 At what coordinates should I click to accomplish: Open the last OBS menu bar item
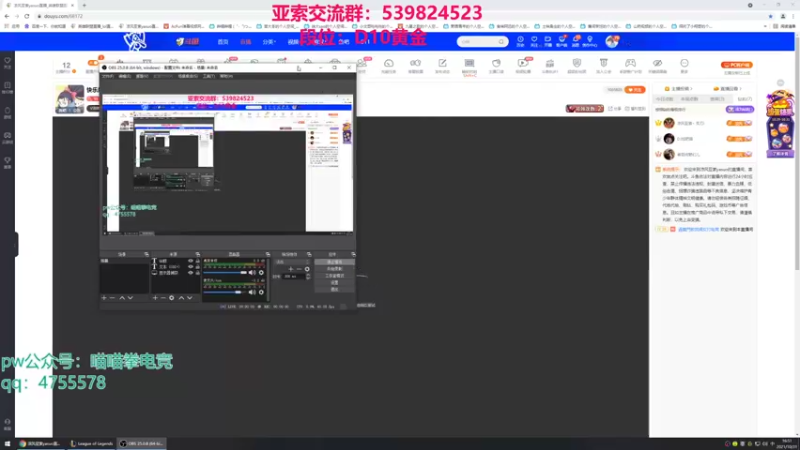[x=226, y=76]
